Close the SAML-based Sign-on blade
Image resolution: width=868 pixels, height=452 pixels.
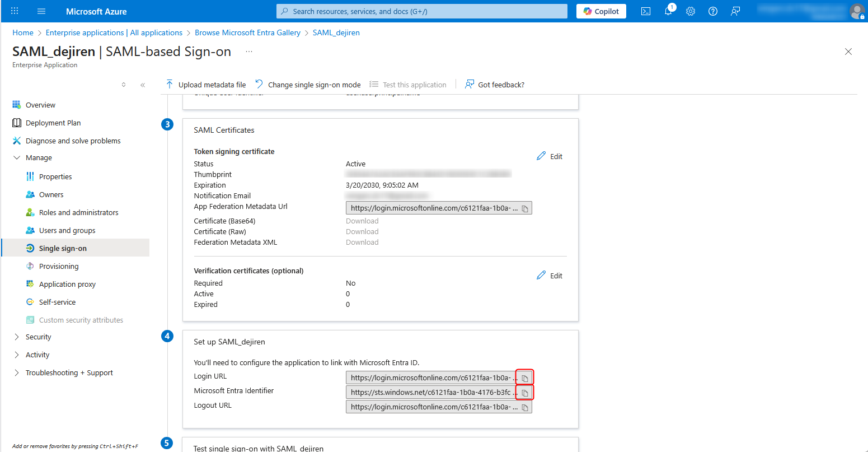pyautogui.click(x=848, y=52)
